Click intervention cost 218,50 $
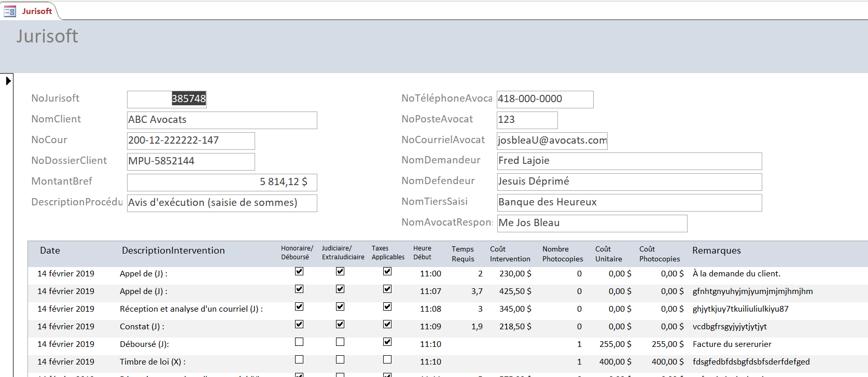Screen dimensions: 868x377 coord(515,327)
